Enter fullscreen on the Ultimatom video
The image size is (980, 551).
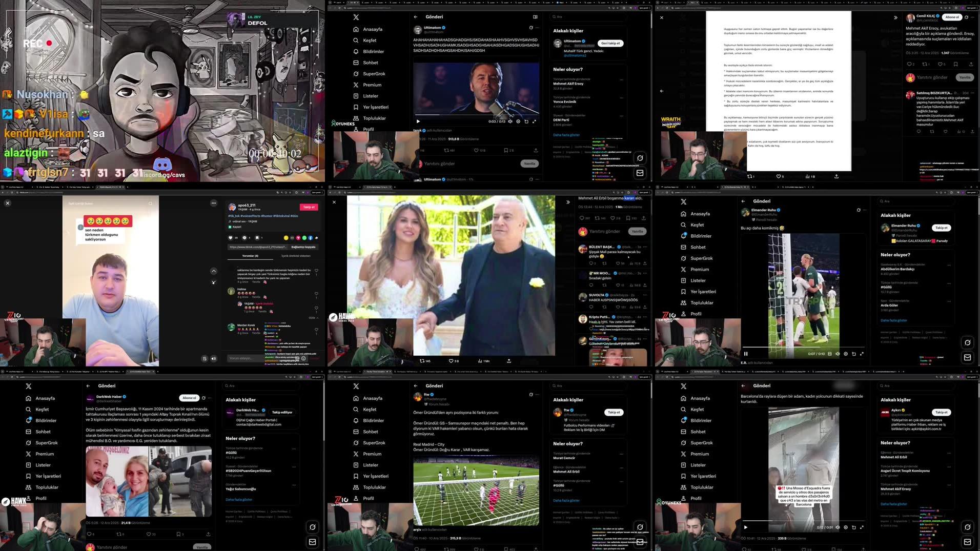534,121
